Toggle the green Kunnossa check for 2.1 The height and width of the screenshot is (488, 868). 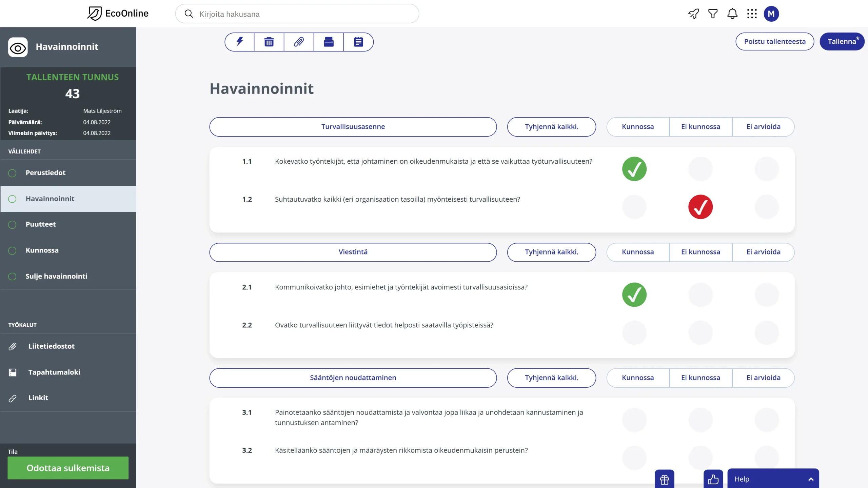634,294
